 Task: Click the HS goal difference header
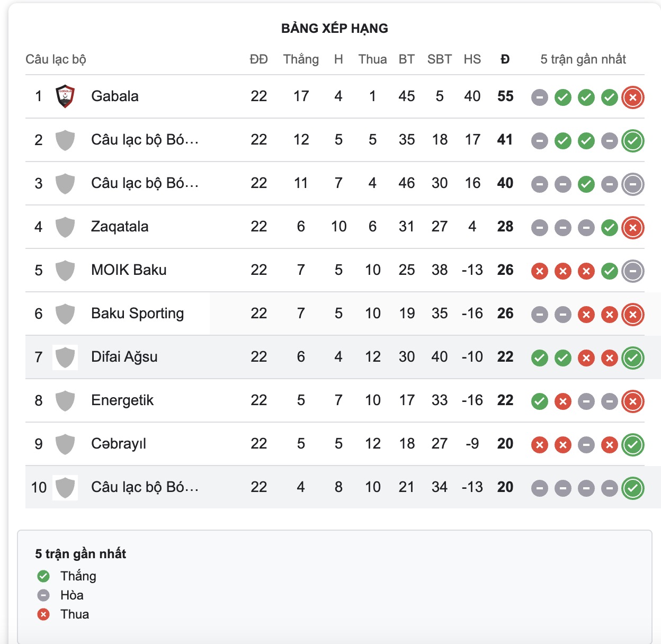pos(472,59)
